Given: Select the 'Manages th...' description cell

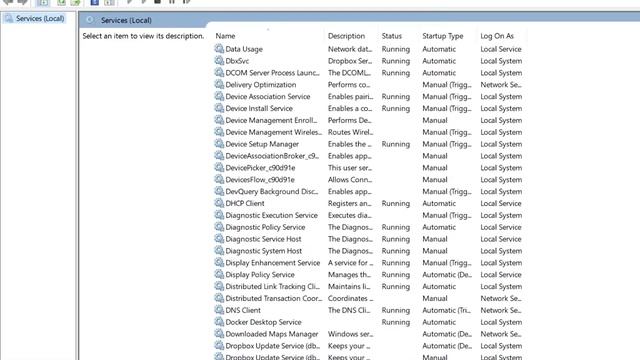Looking at the screenshot, I should (x=349, y=274).
